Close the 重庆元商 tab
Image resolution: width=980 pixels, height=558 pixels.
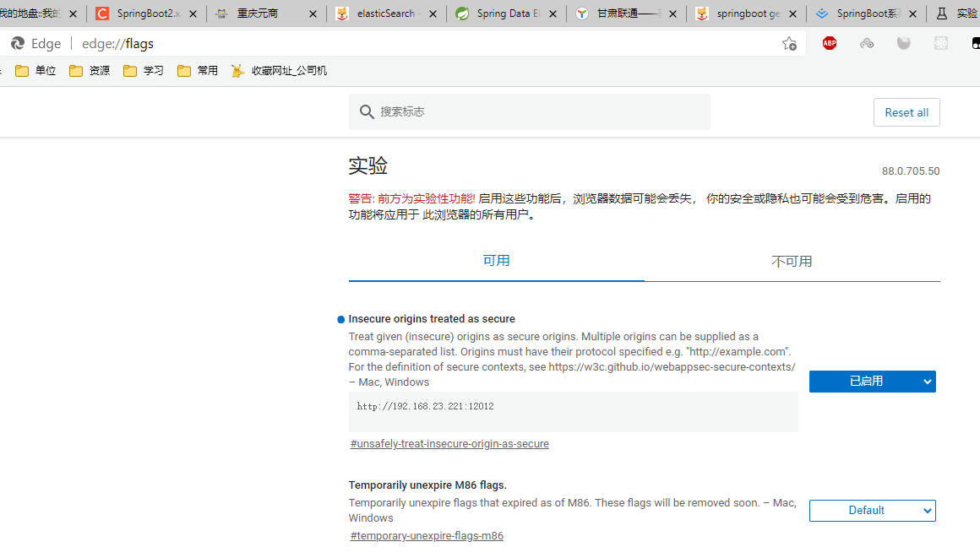point(313,14)
